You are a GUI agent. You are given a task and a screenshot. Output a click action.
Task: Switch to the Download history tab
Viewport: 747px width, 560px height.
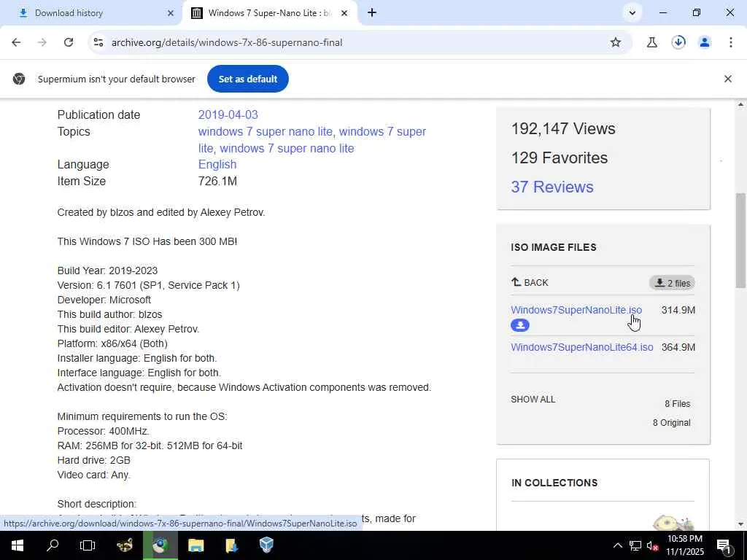click(x=90, y=13)
